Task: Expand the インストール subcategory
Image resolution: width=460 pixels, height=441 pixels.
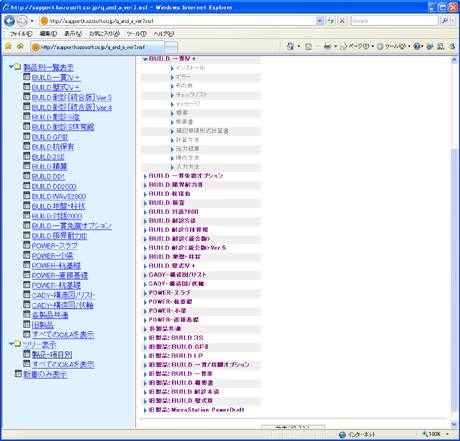Action: [172, 68]
